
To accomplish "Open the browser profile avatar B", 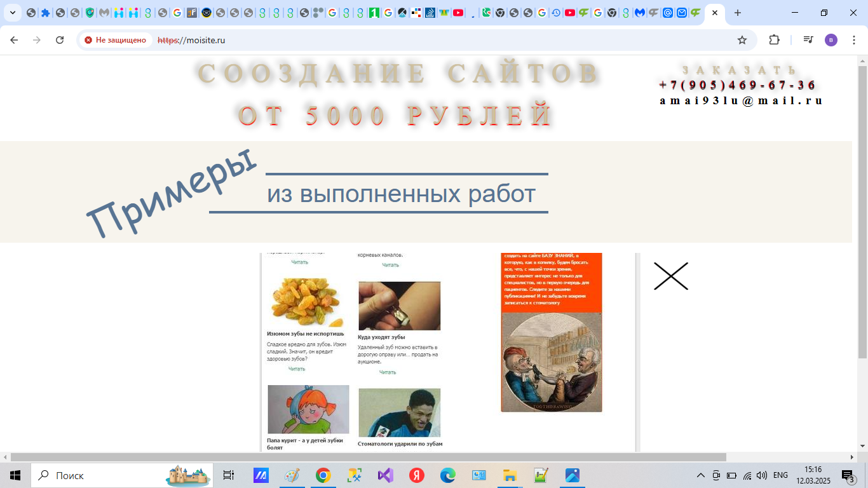I will coord(831,39).
